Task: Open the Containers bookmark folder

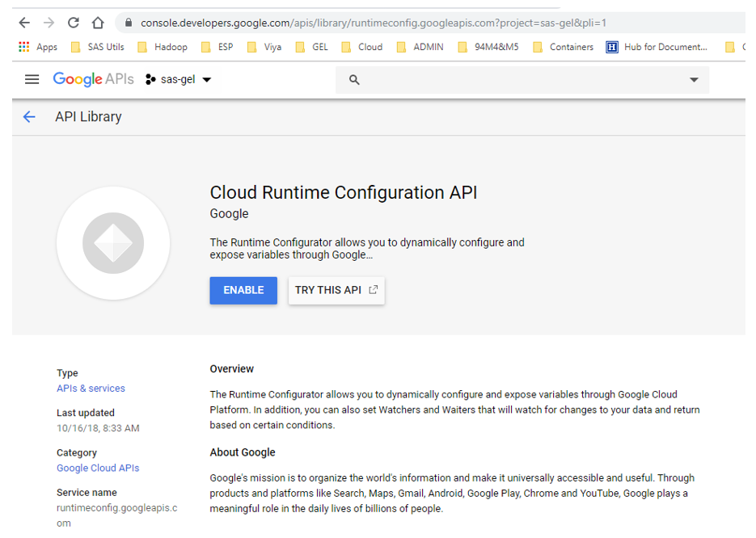Action: tap(563, 47)
